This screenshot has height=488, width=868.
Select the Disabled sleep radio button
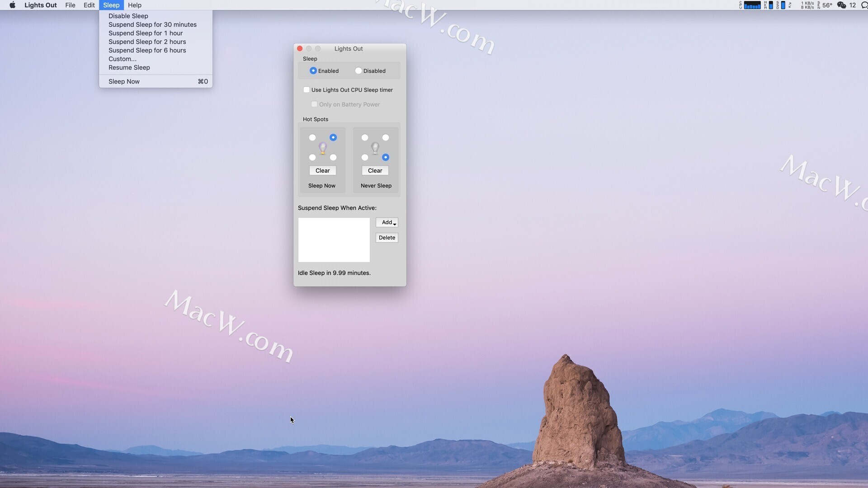[359, 71]
